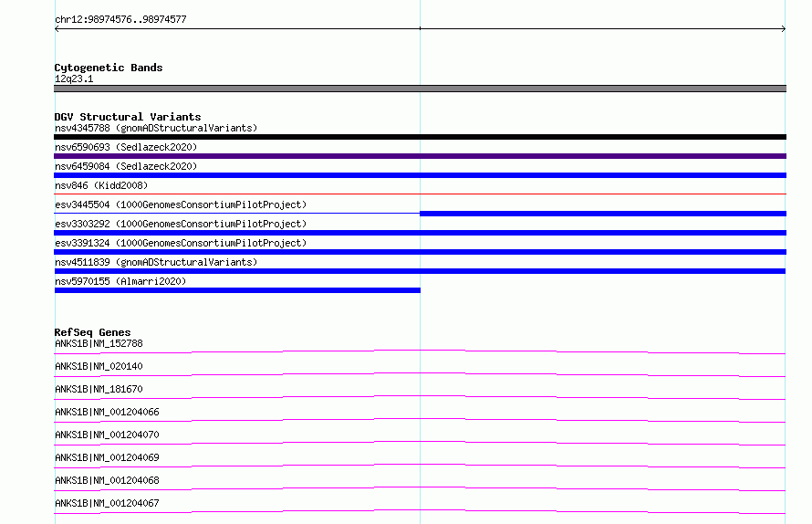The width and height of the screenshot is (812, 524).
Task: Click the thick blue esv3445504 bar segment
Action: (603, 214)
